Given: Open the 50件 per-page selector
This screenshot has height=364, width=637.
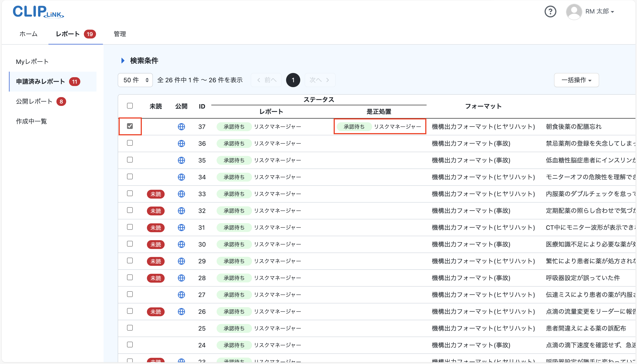Looking at the screenshot, I should coord(135,80).
